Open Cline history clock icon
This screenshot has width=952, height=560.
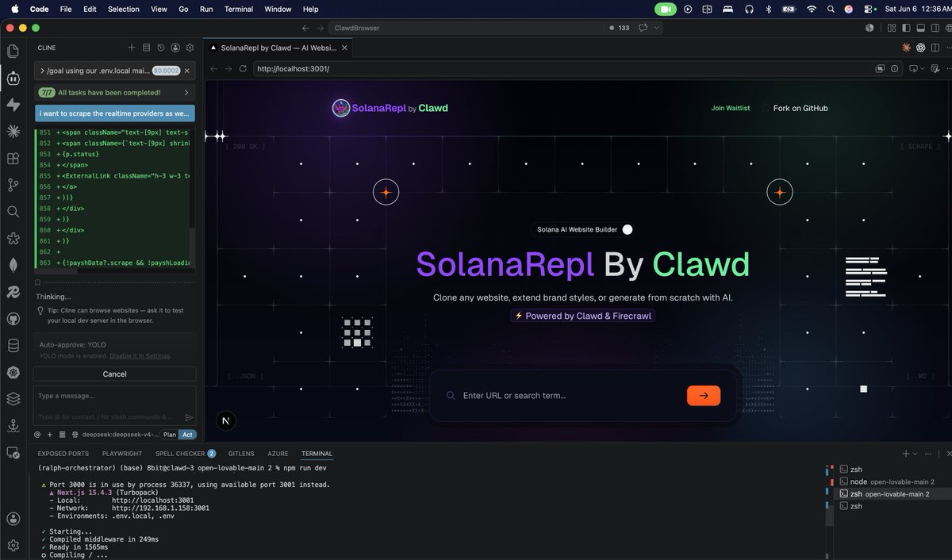(161, 48)
